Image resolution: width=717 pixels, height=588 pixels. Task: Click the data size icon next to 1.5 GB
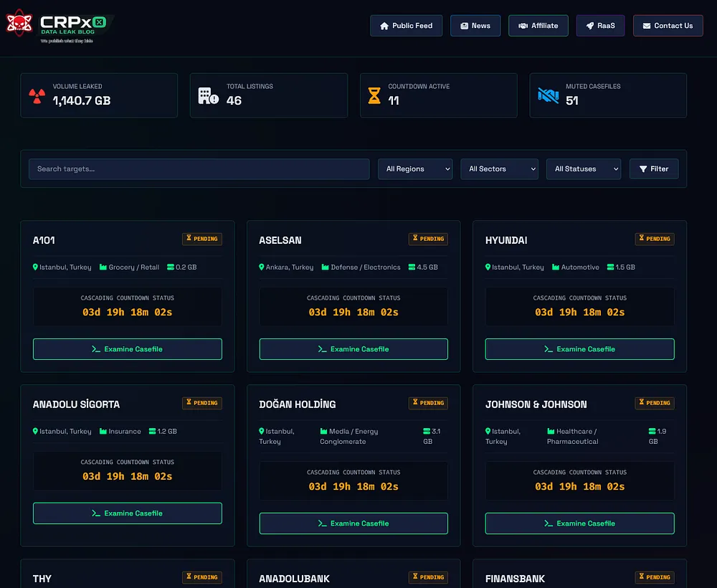click(x=610, y=267)
